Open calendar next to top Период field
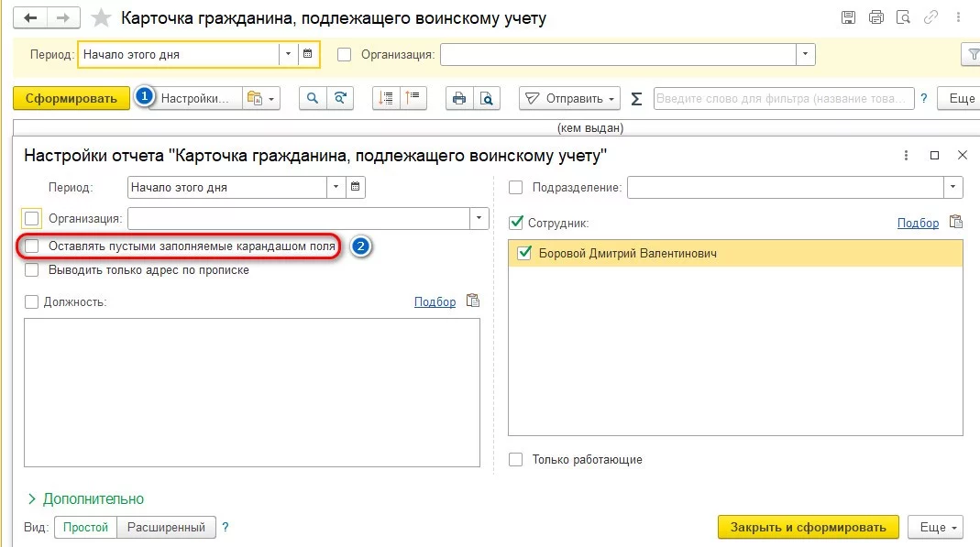Image resolution: width=980 pixels, height=547 pixels. tap(307, 54)
